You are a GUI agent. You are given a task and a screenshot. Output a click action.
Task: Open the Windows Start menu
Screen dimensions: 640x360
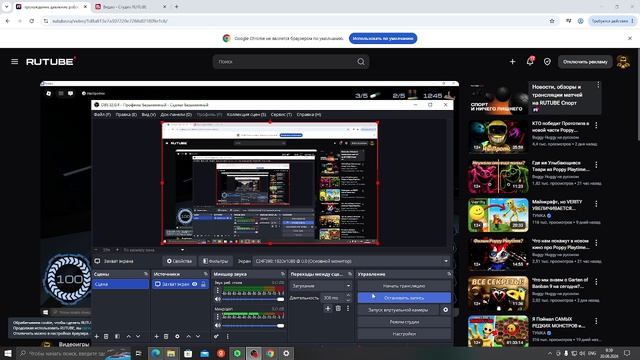pos(8,353)
